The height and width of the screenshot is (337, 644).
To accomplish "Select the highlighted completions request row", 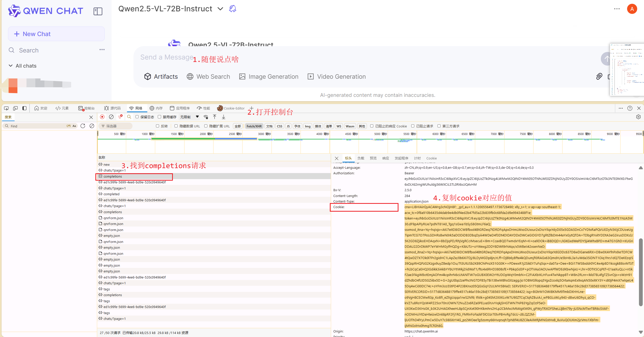I will click(214, 176).
